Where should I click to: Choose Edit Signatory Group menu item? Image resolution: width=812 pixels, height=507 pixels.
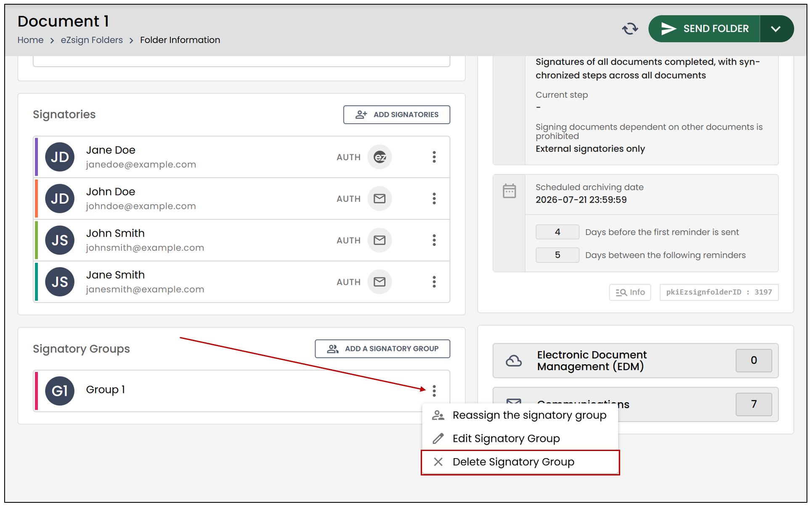click(520, 439)
